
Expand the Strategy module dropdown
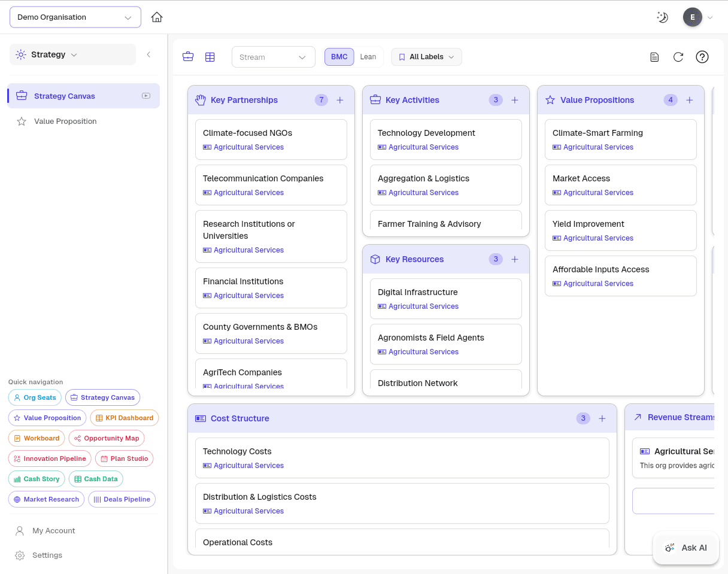point(73,54)
